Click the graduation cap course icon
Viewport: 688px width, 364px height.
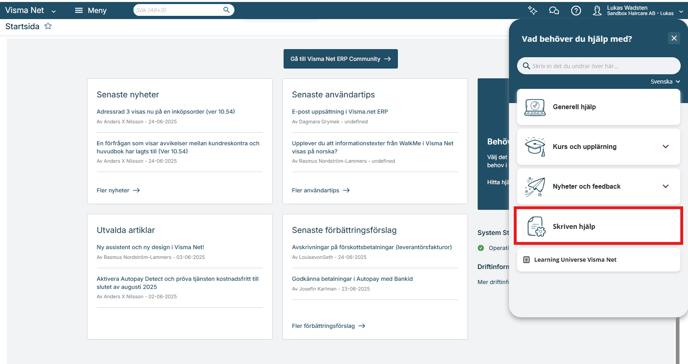tap(535, 146)
